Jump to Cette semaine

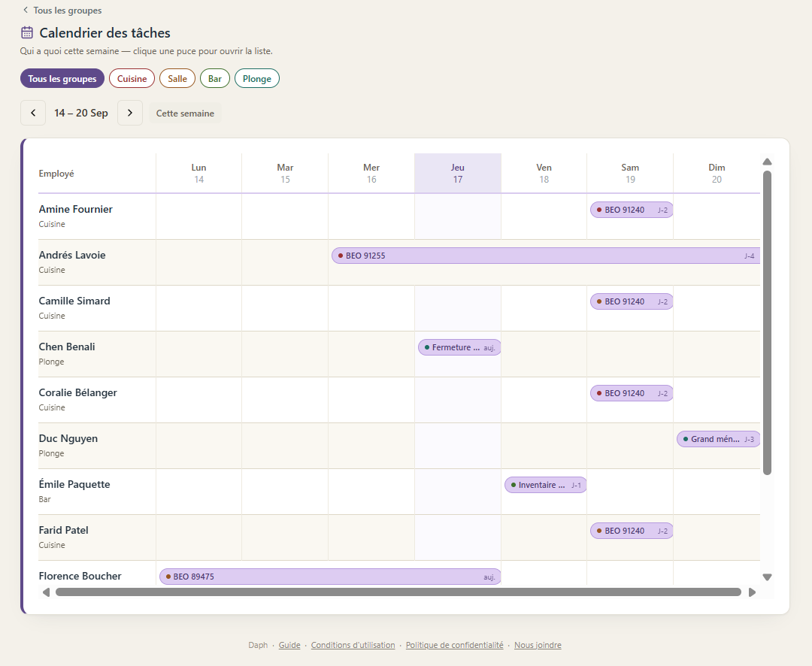tap(185, 113)
